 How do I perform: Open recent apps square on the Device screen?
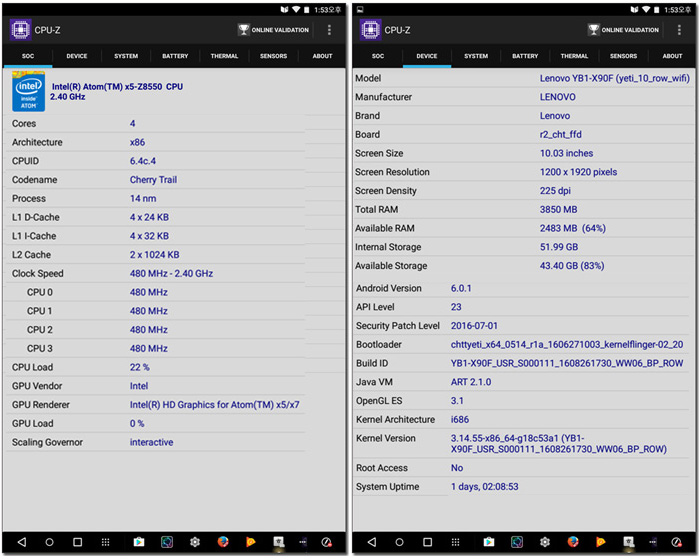point(427,542)
